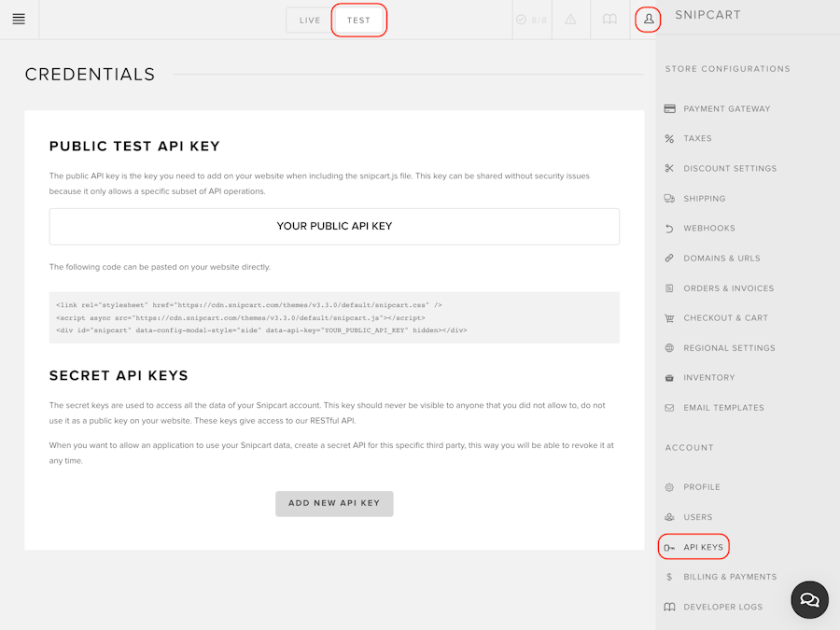The width and height of the screenshot is (840, 630).
Task: Click the envelope icon beside Email Templates
Action: [669, 408]
